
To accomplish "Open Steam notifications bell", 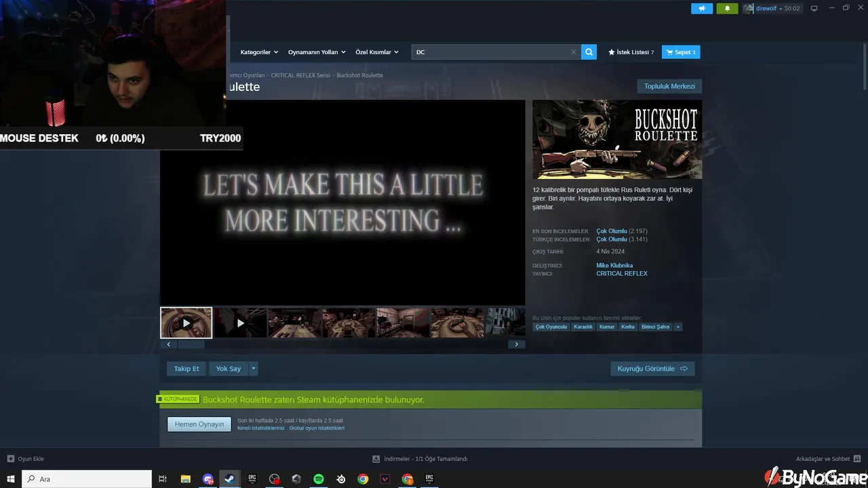I will pos(727,8).
